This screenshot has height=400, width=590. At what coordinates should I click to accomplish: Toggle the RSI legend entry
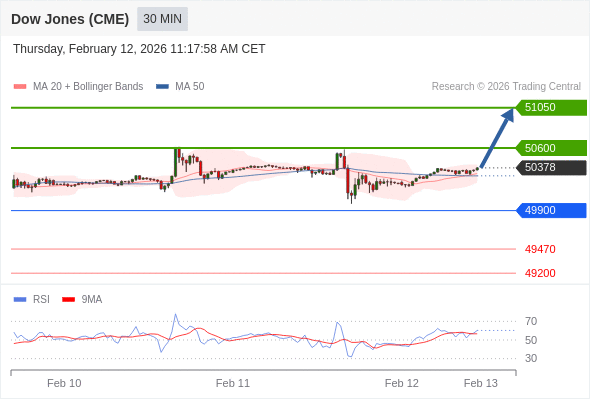pos(32,300)
